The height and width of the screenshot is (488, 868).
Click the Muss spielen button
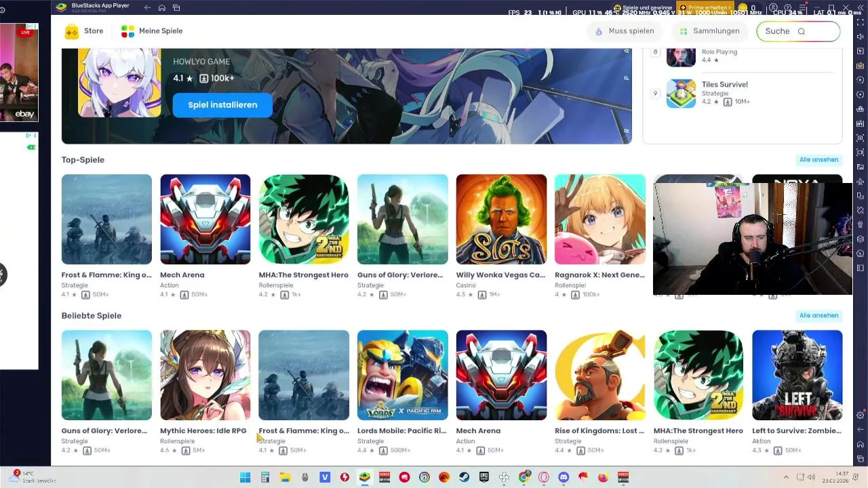625,31
